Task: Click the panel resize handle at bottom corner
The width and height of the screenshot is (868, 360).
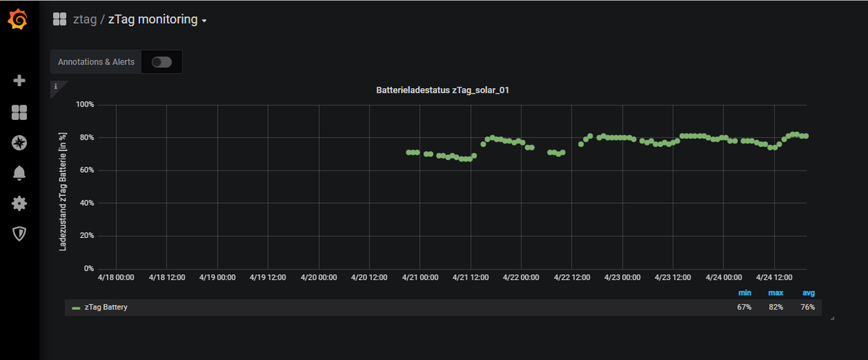Action: click(x=833, y=318)
